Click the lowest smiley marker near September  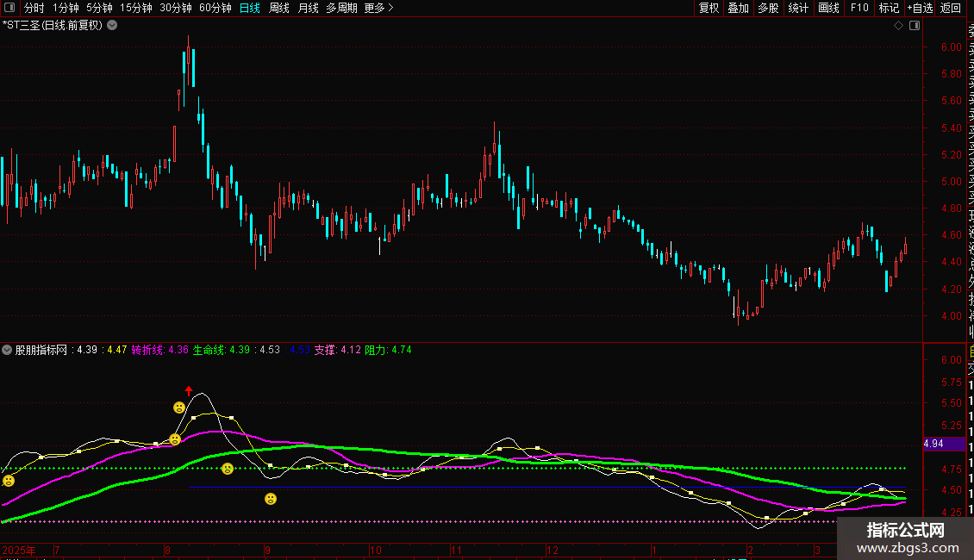tap(270, 499)
